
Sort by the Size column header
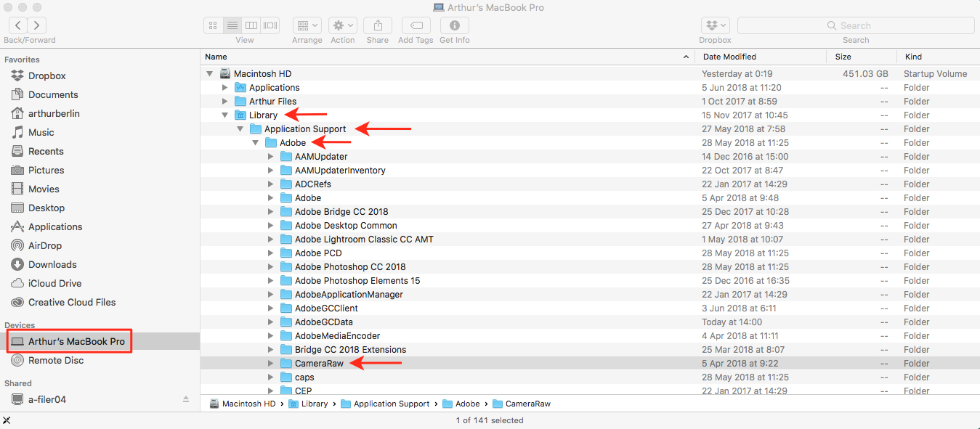click(862, 57)
